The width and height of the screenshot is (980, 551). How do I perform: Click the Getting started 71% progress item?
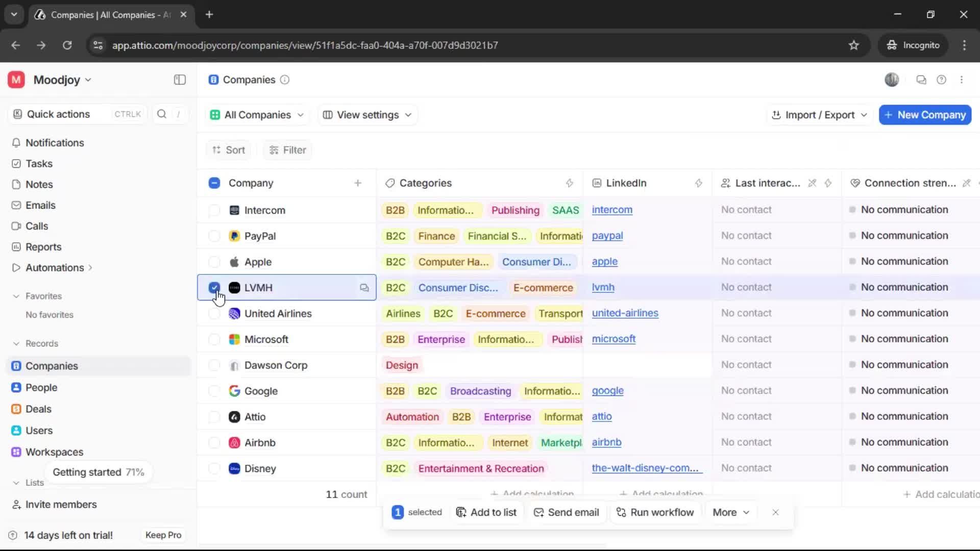[x=99, y=472]
